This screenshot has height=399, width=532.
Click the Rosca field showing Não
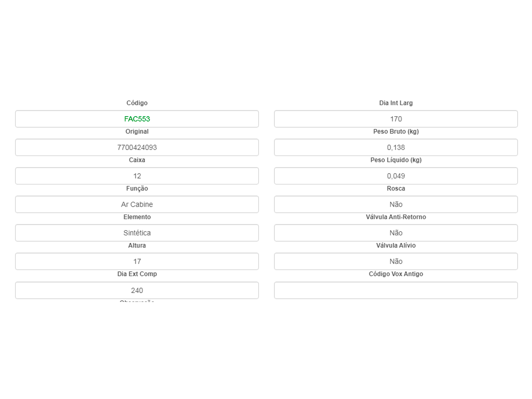click(396, 204)
